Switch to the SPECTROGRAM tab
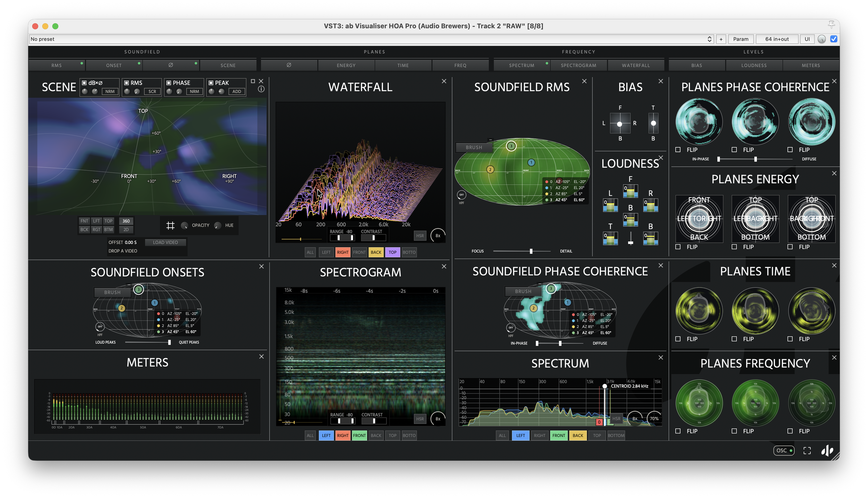868x498 pixels. tap(578, 65)
